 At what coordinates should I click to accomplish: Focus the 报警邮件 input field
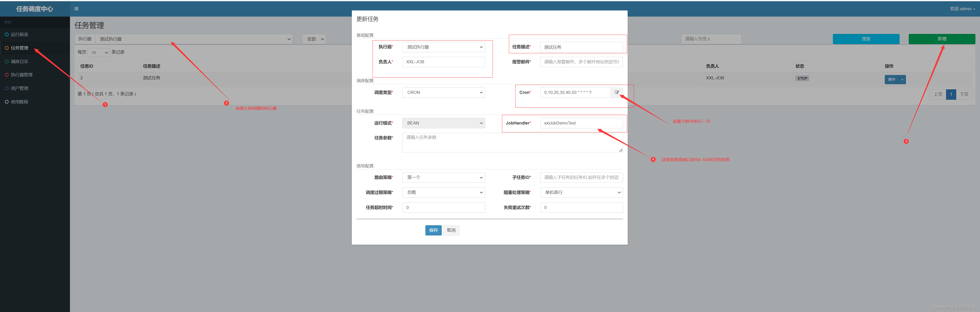click(x=581, y=62)
